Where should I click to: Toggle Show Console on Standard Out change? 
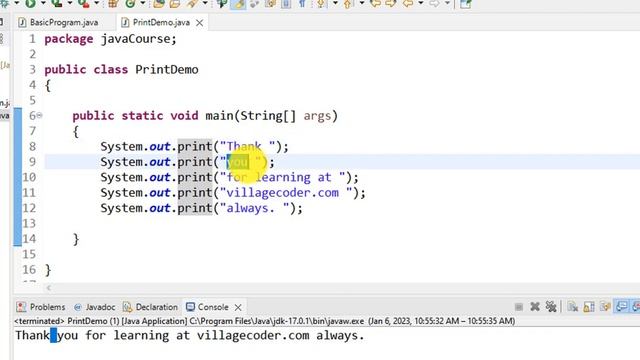[622, 307]
